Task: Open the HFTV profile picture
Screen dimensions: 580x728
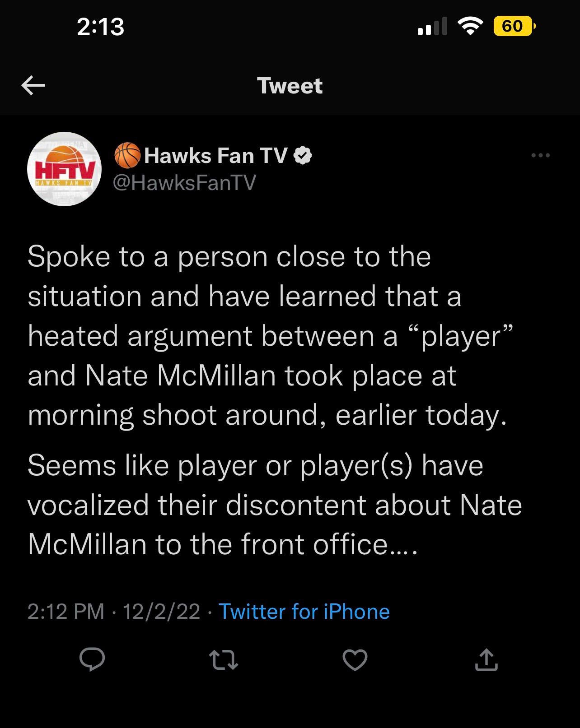Action: click(x=64, y=169)
